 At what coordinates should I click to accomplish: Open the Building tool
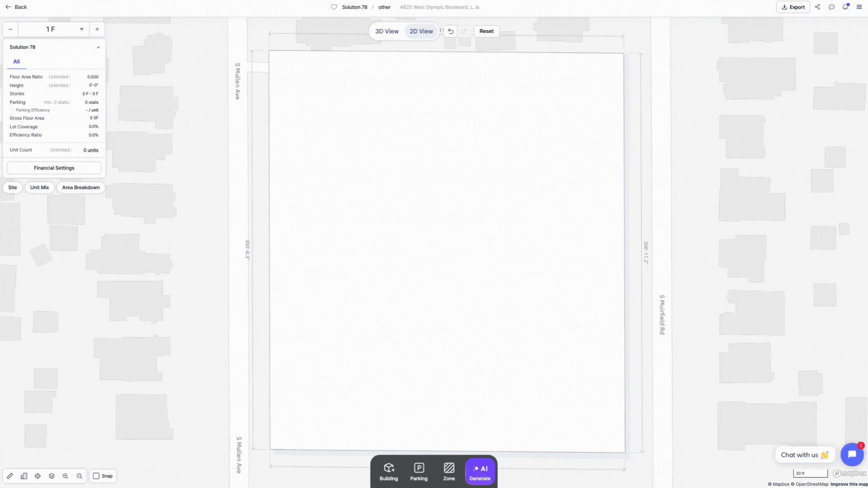coord(388,471)
